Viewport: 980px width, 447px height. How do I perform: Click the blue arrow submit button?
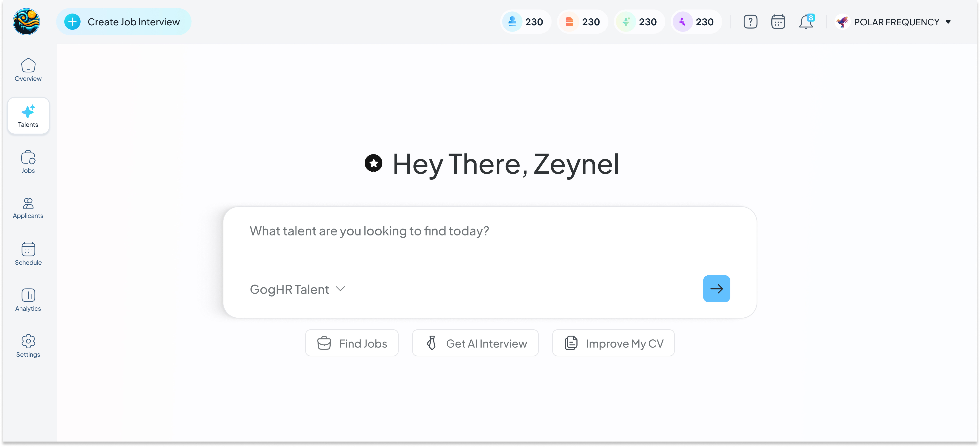pyautogui.click(x=716, y=289)
